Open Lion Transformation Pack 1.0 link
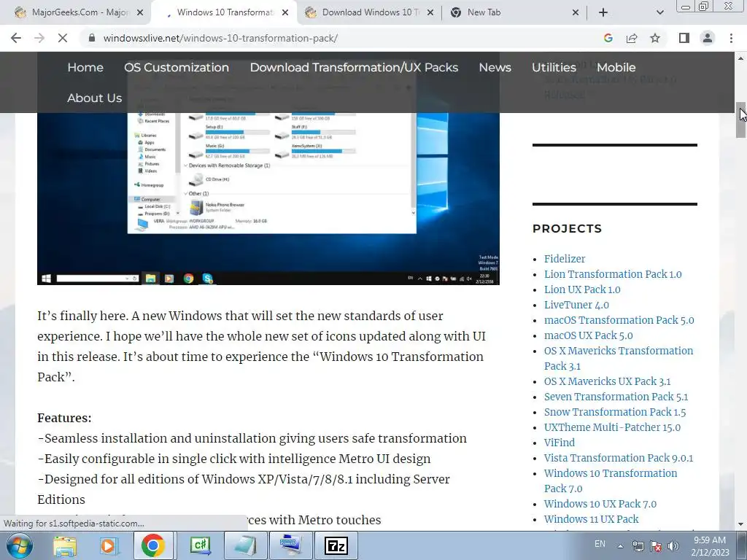 click(x=613, y=274)
